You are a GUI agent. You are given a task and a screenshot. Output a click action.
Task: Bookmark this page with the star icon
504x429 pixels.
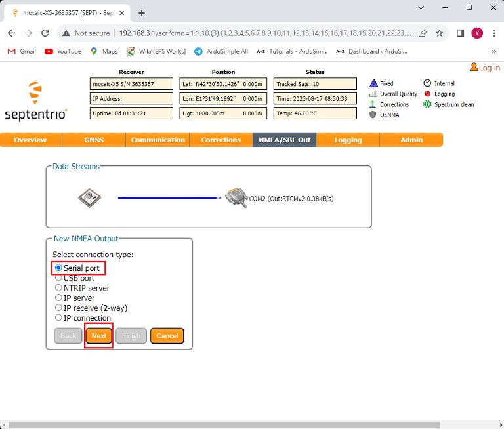click(440, 33)
